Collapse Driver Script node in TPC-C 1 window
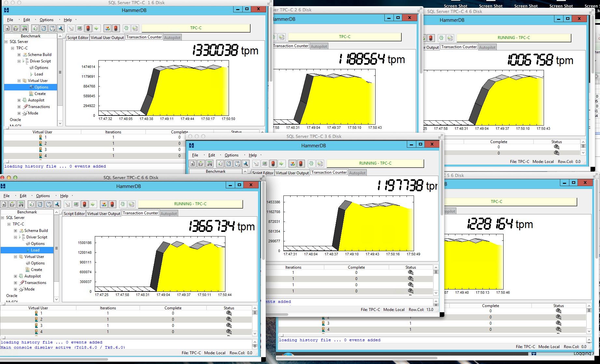 coord(19,61)
